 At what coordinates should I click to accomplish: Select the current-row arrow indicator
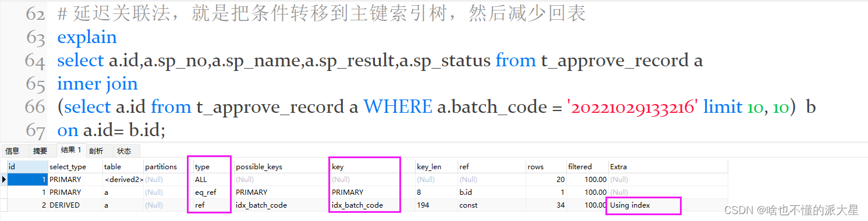4,179
